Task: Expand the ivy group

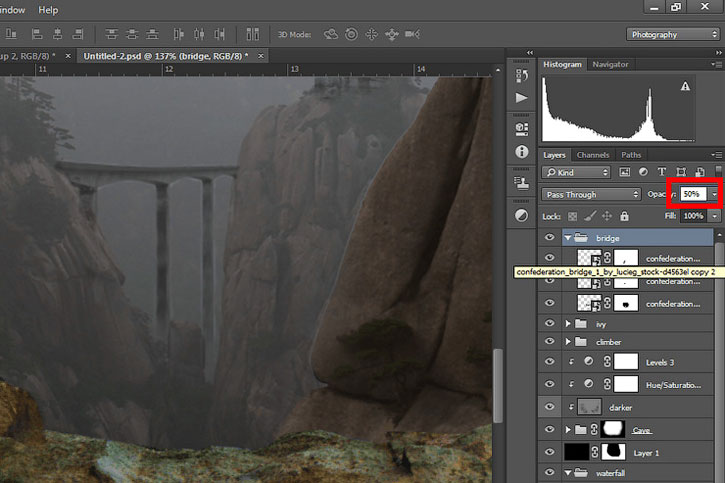Action: [568, 324]
